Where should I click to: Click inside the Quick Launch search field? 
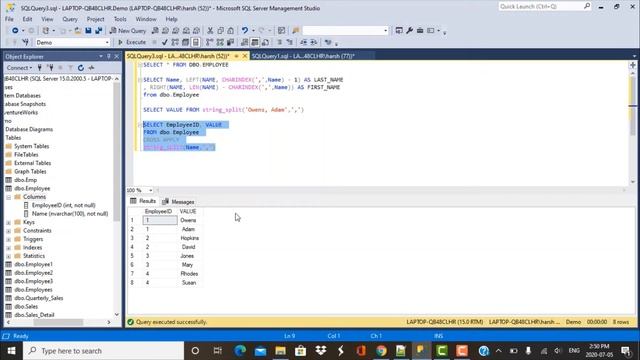pos(541,7)
